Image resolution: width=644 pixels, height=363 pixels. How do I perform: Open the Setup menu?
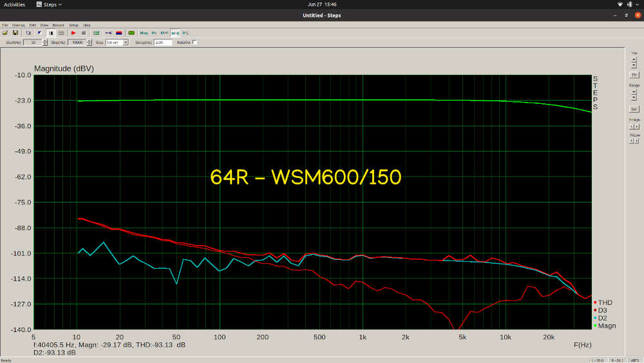[x=73, y=26]
